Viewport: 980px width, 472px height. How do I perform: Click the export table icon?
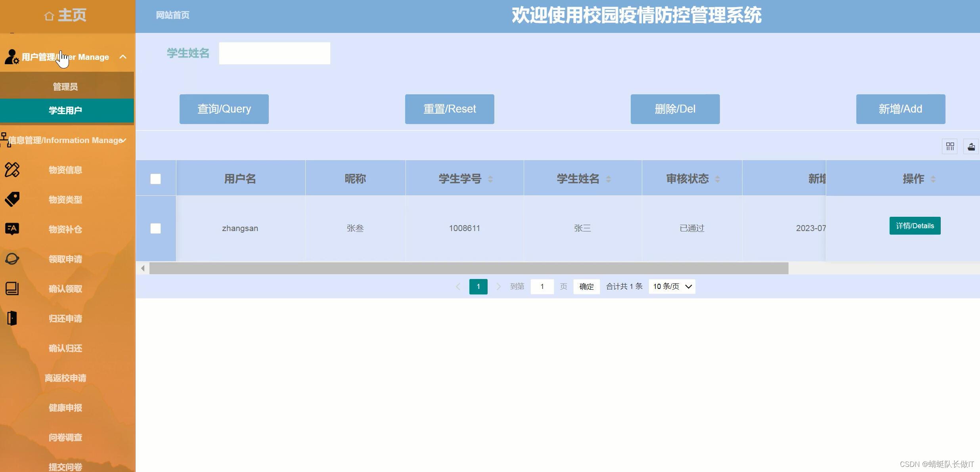(x=971, y=147)
